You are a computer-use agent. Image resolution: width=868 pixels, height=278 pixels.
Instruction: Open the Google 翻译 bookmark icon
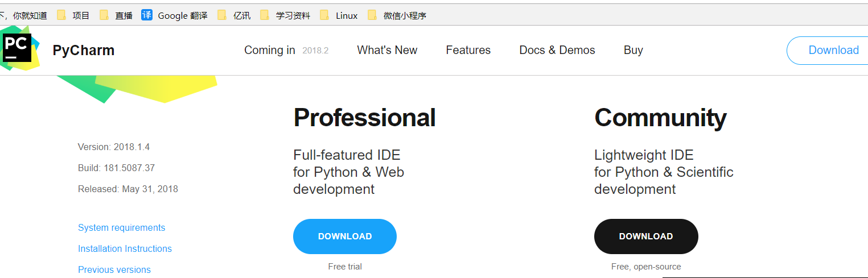click(147, 15)
